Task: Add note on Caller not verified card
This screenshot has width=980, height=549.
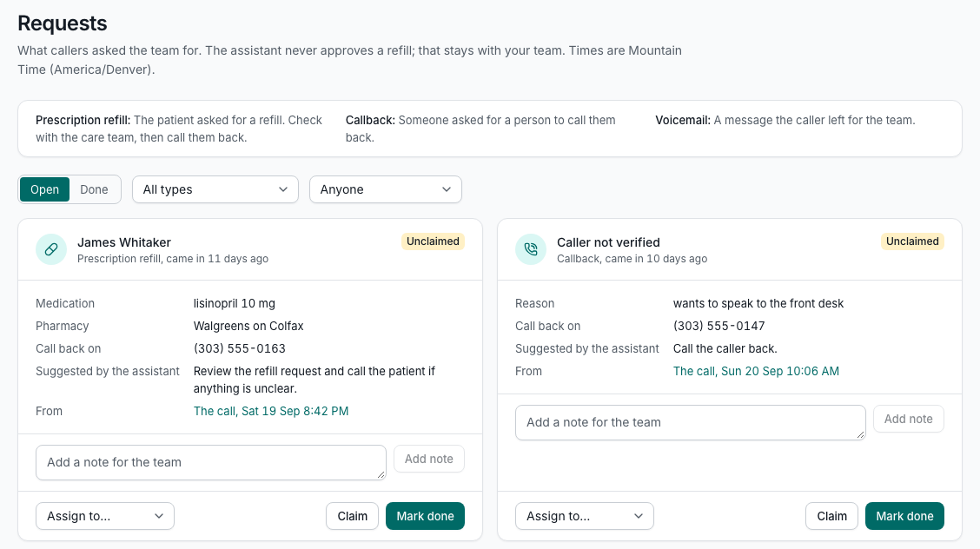Action: tap(908, 419)
